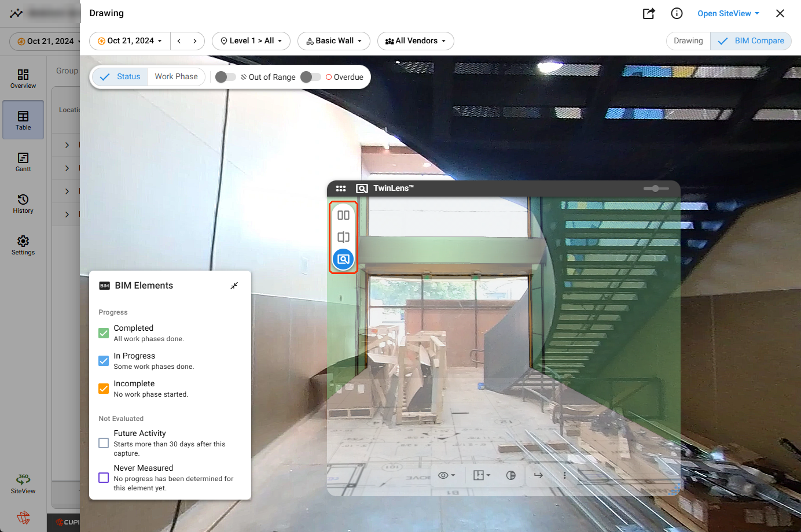Go to next capture date arrow
Image resolution: width=801 pixels, height=532 pixels.
[x=195, y=41]
